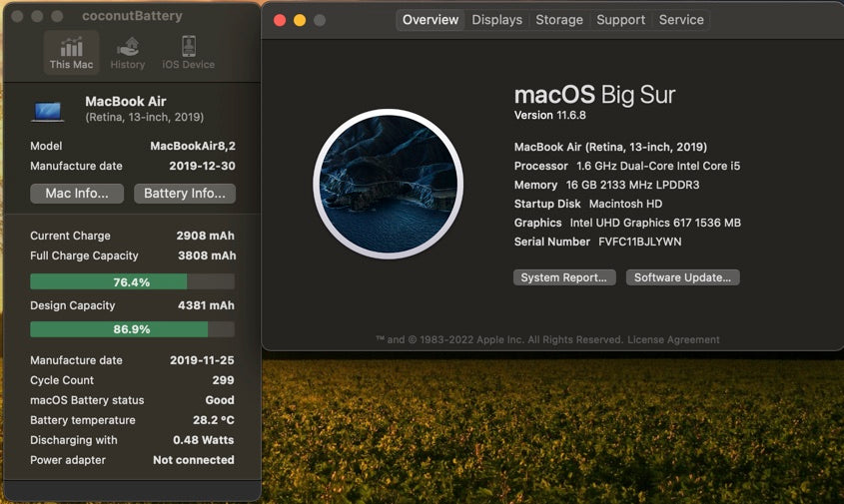This screenshot has width=844, height=504.
Task: Click the Battery temperature value 28.2 °C
Action: (x=214, y=420)
